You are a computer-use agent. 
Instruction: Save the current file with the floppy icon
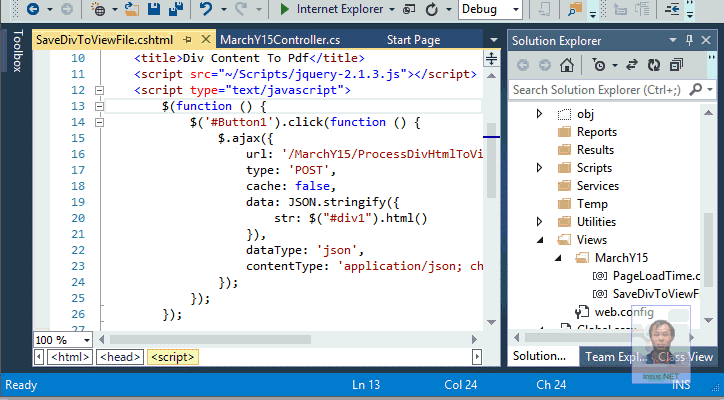pyautogui.click(x=154, y=9)
